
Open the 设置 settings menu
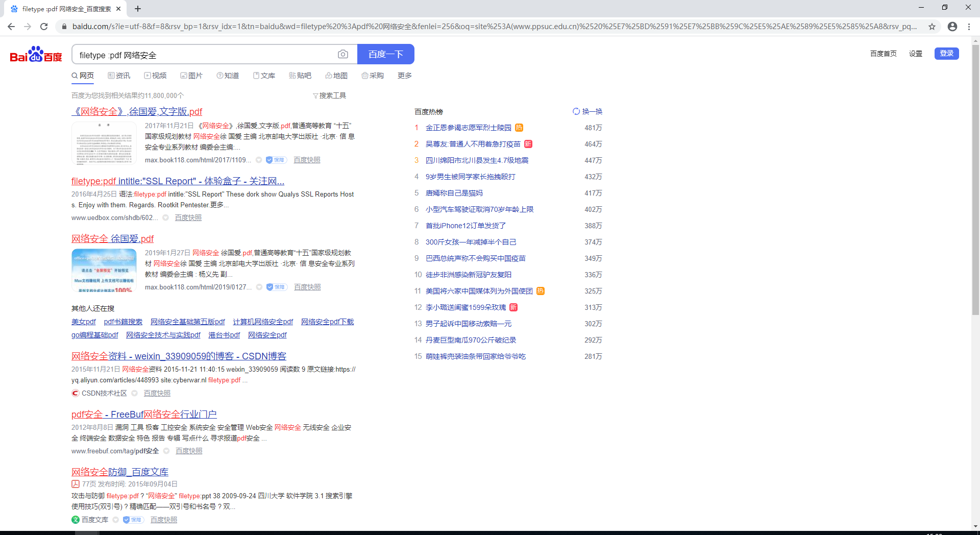click(x=916, y=54)
